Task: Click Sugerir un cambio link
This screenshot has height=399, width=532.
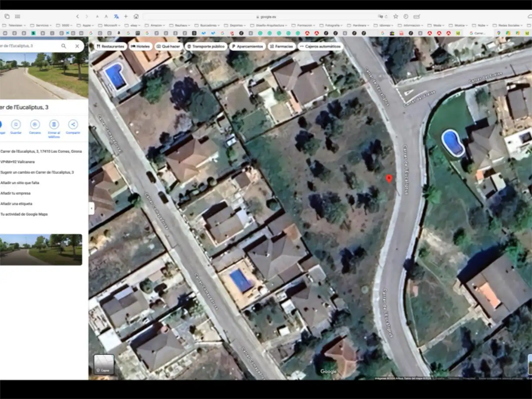Action: coord(37,173)
